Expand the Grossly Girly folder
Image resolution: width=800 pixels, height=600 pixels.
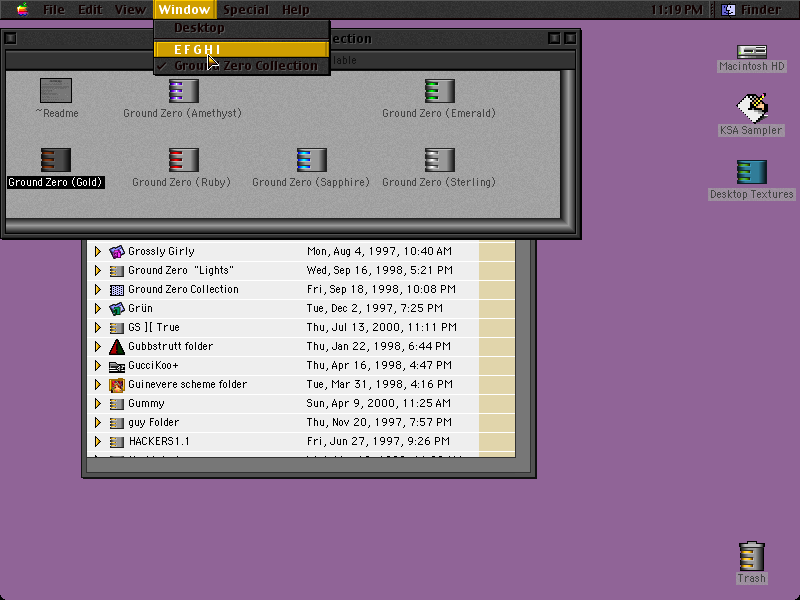[97, 252]
